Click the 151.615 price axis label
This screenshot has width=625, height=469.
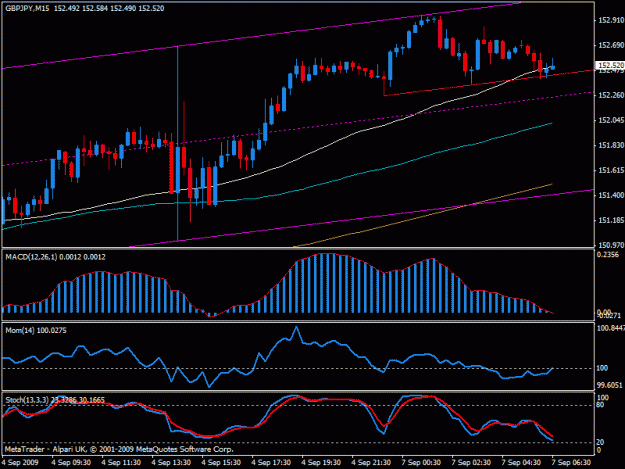tap(611, 170)
